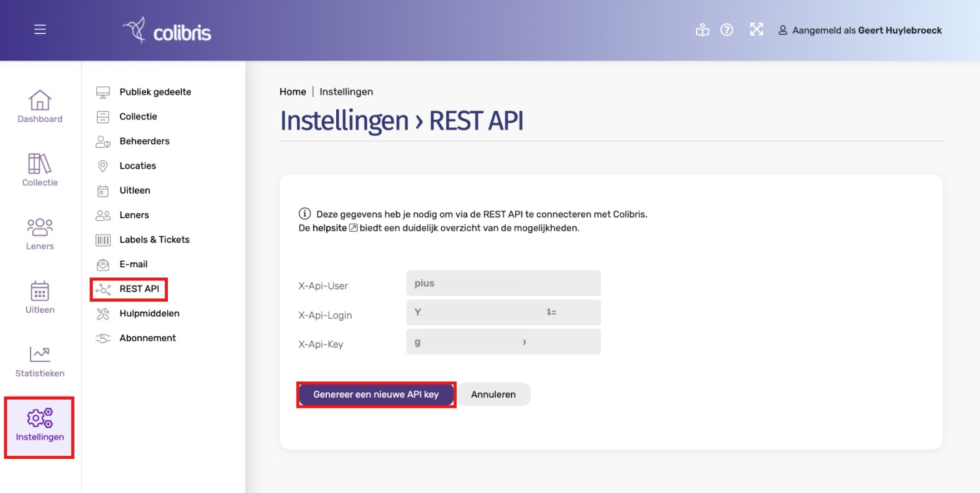Open the gift box icon in header
The image size is (980, 493).
pos(702,30)
